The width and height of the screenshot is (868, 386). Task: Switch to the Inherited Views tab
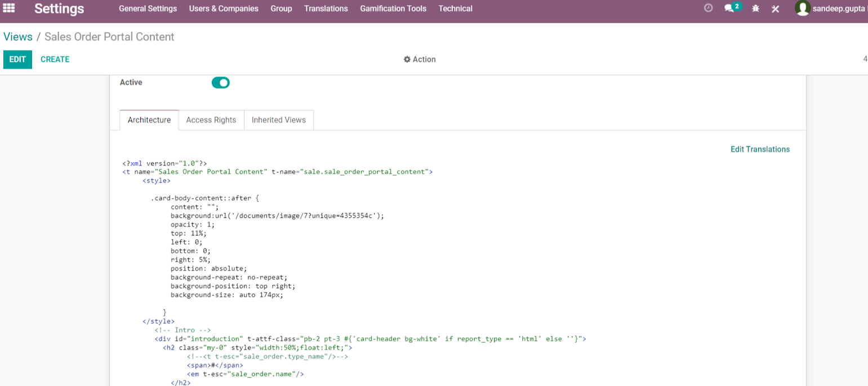(x=279, y=120)
